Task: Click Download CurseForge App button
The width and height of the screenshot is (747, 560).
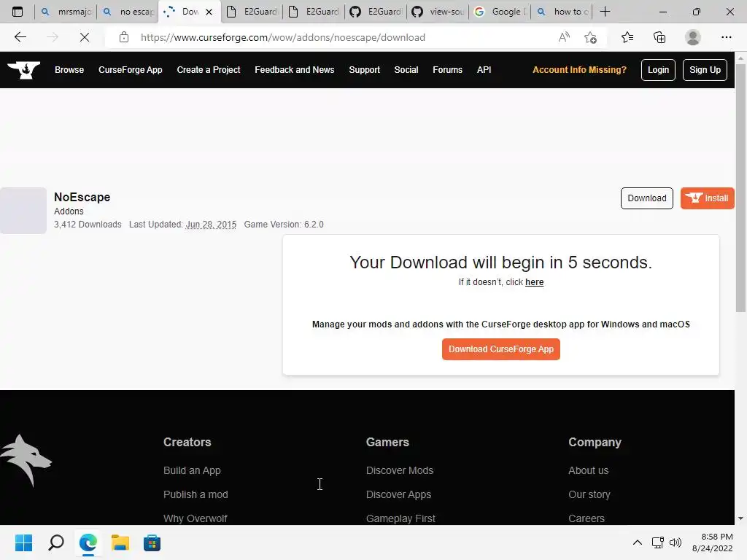Action: coord(500,349)
